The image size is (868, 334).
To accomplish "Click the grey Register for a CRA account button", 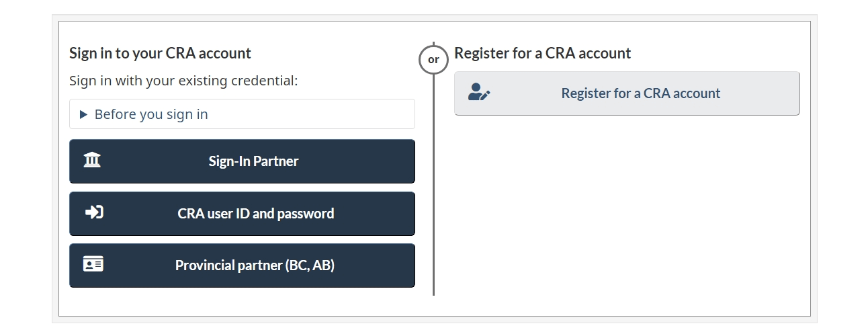I will coord(627,93).
